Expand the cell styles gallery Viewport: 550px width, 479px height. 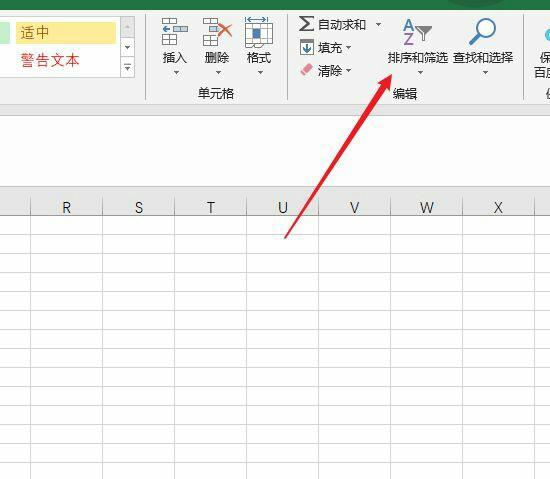[x=128, y=67]
